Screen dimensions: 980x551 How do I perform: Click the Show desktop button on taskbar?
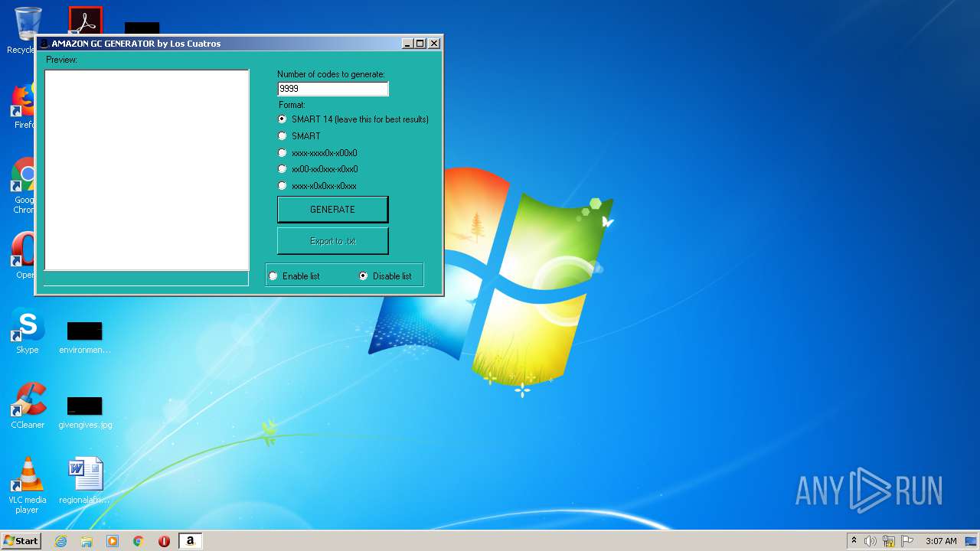(972, 541)
